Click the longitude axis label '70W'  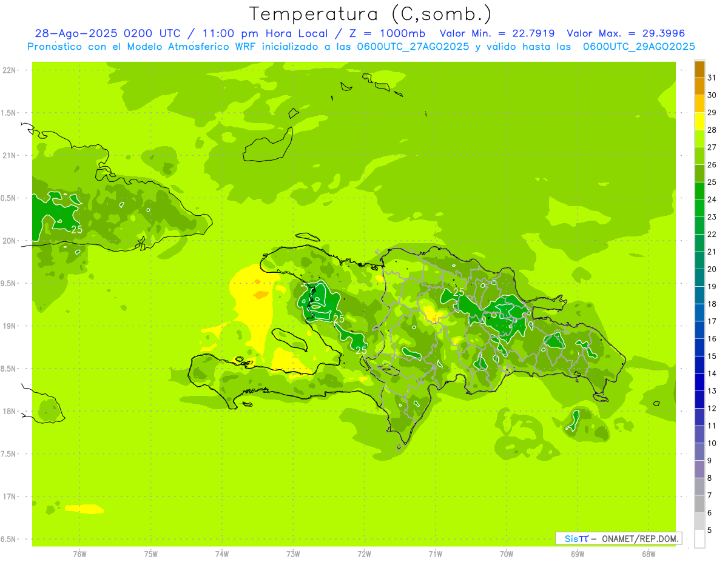click(x=507, y=554)
